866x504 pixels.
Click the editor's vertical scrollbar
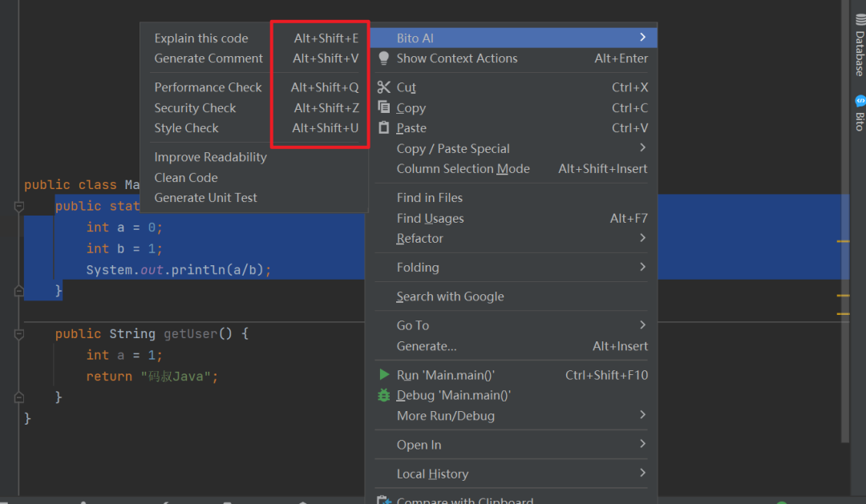click(845, 221)
